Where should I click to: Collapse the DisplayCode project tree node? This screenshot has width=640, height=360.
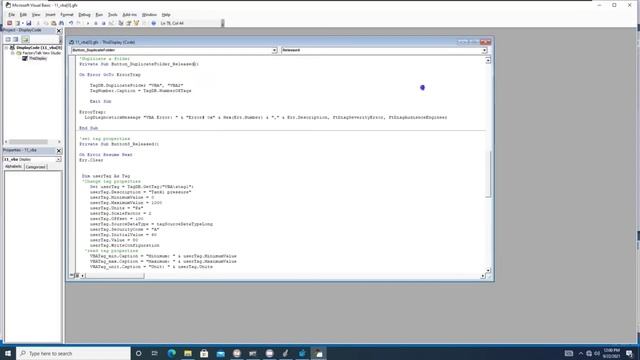7,48
